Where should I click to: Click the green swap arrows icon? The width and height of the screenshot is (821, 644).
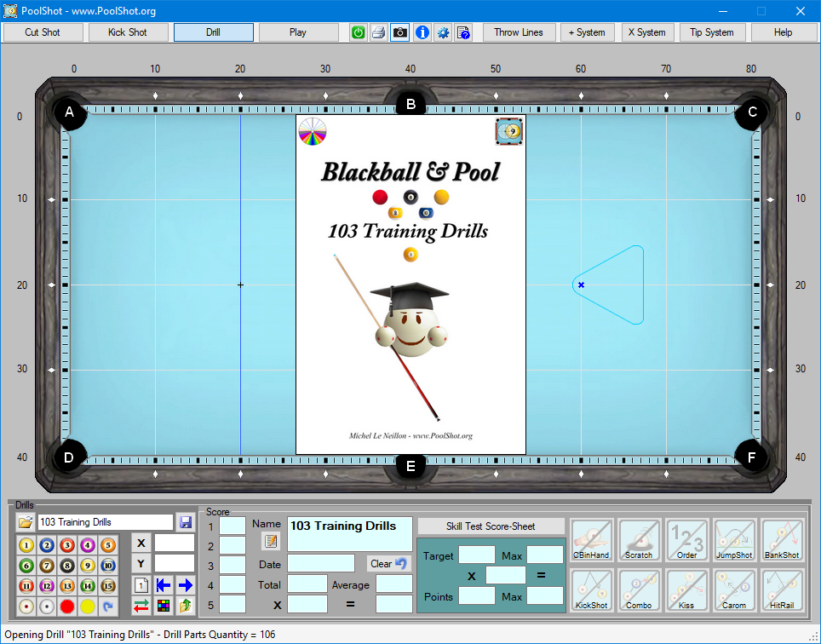(x=141, y=606)
